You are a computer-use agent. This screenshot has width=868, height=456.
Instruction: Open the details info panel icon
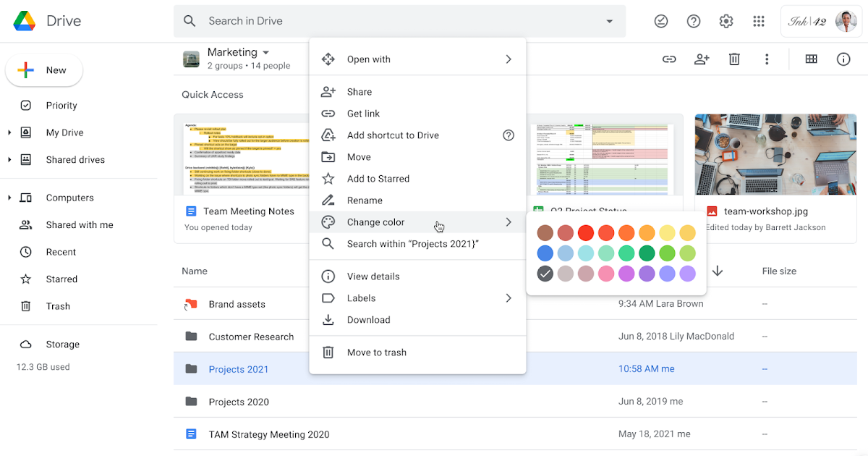point(843,59)
